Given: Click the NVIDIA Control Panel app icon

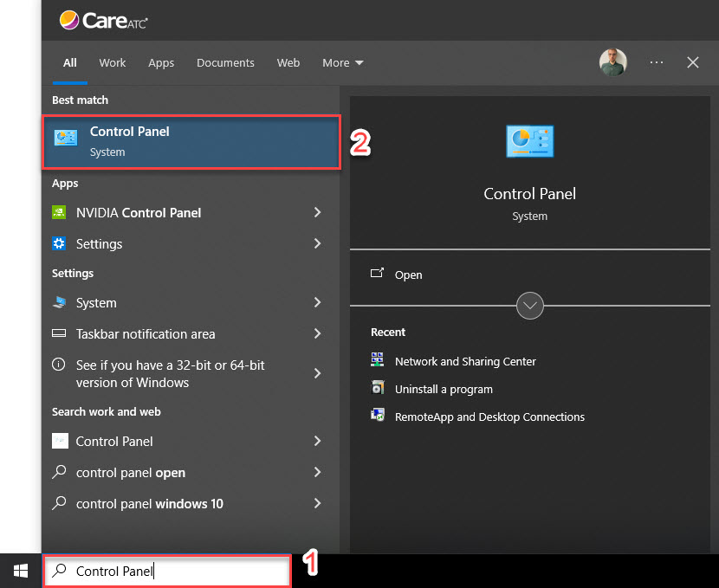Looking at the screenshot, I should (x=59, y=212).
